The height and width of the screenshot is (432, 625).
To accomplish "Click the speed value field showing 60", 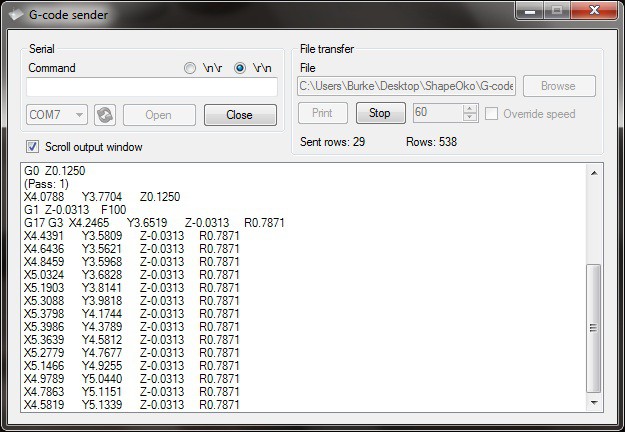I will click(x=438, y=113).
